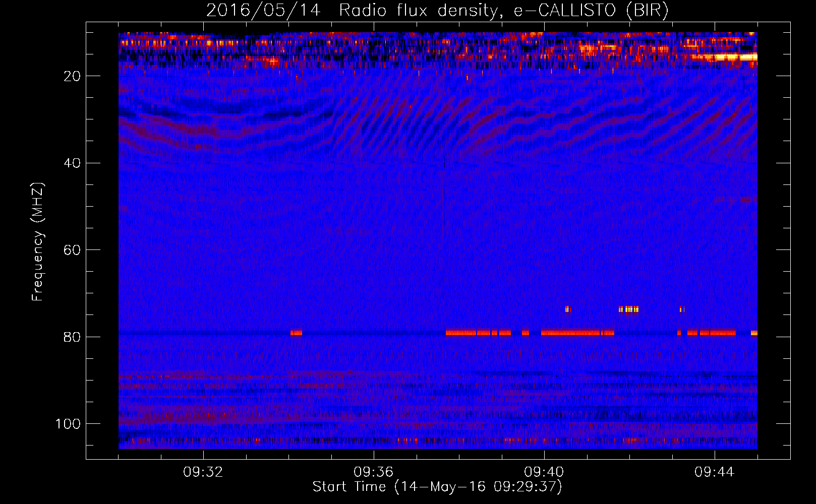Click the 09:36 time tick label
Viewport: 816px width, 504px height.
click(x=374, y=472)
